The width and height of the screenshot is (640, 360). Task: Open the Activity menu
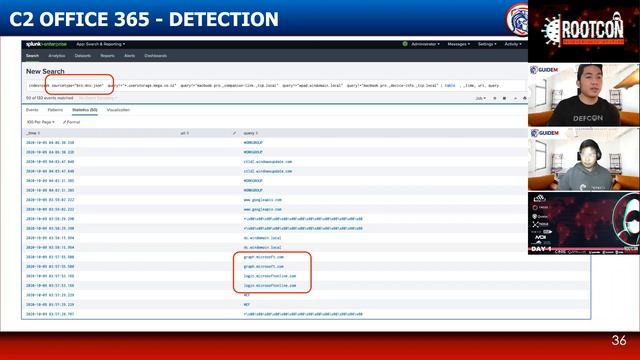click(x=513, y=44)
